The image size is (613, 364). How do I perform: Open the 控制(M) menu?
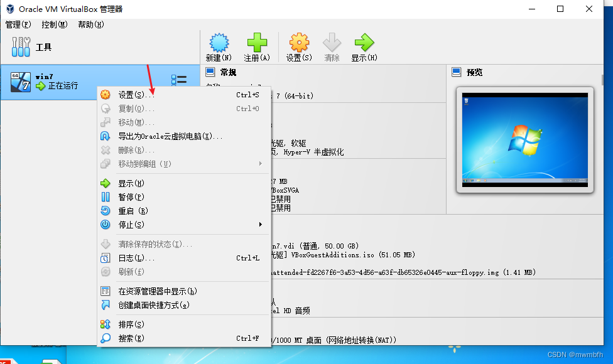tap(55, 24)
